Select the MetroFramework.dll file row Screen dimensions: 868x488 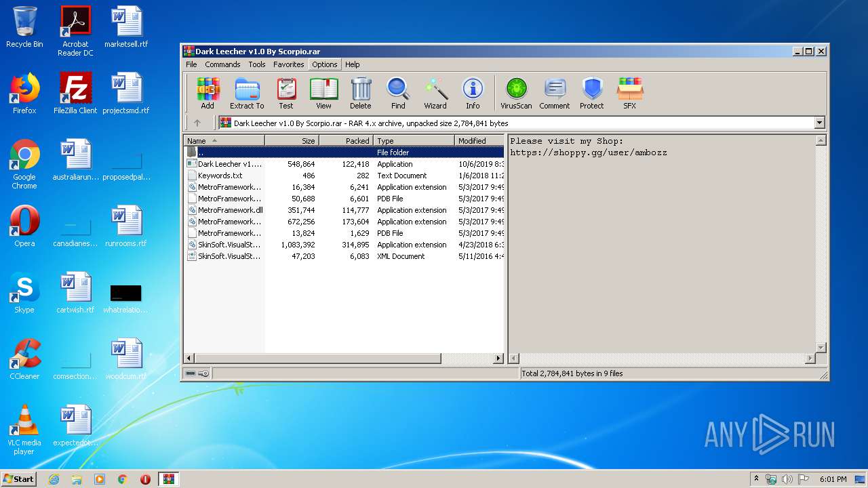[x=344, y=210]
